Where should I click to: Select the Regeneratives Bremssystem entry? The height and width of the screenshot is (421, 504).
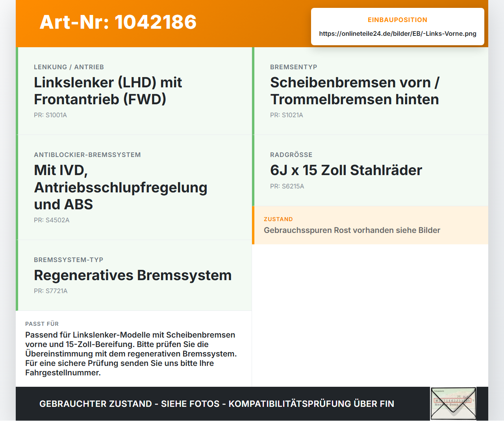point(134,275)
